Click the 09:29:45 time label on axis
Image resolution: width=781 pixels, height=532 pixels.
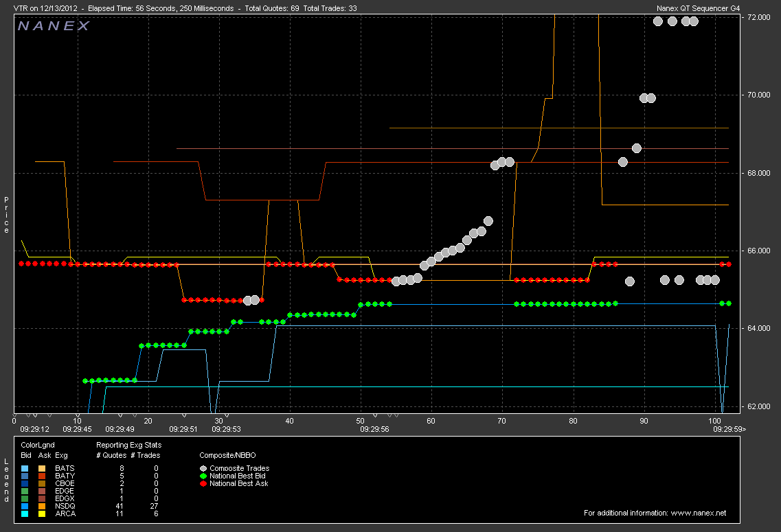pyautogui.click(x=77, y=430)
